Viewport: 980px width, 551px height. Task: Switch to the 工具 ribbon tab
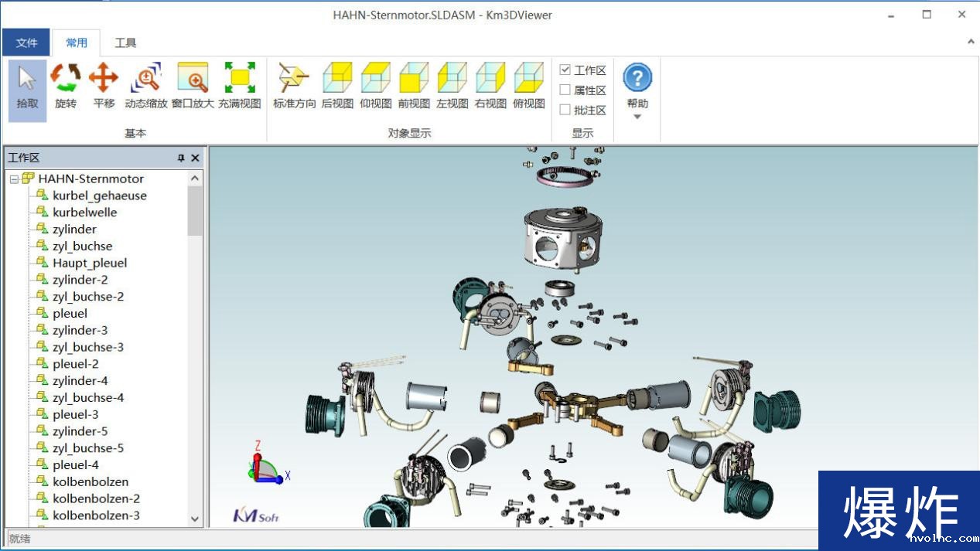(125, 43)
